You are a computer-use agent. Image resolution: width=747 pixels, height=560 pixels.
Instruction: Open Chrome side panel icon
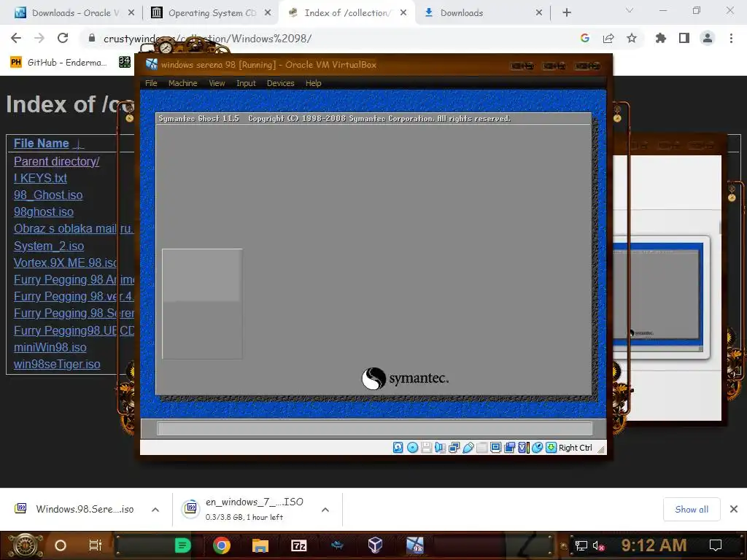684,38
